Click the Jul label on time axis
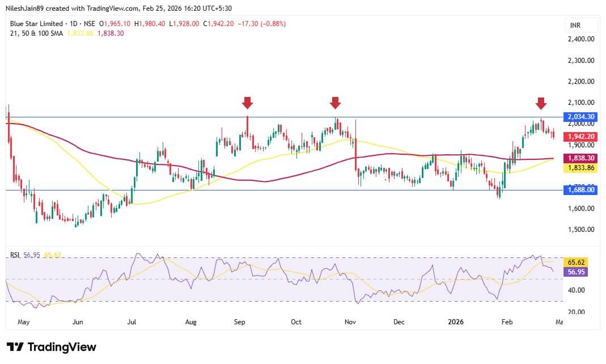Viewport: 606px width, 364px height. tap(132, 322)
